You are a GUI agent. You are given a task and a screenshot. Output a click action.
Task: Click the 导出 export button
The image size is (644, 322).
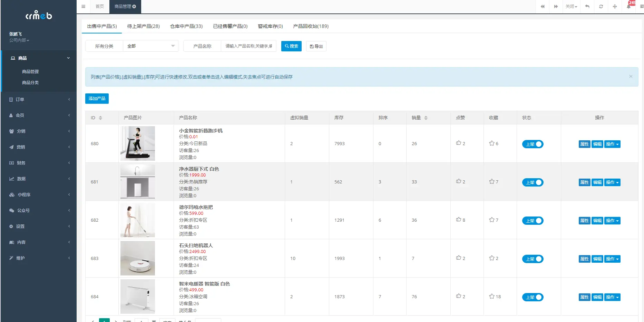pos(316,46)
